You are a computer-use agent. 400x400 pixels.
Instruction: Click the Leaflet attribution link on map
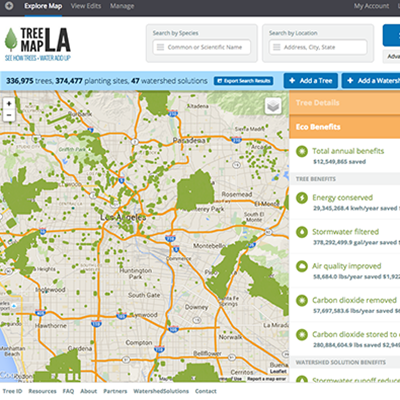pyautogui.click(x=278, y=371)
